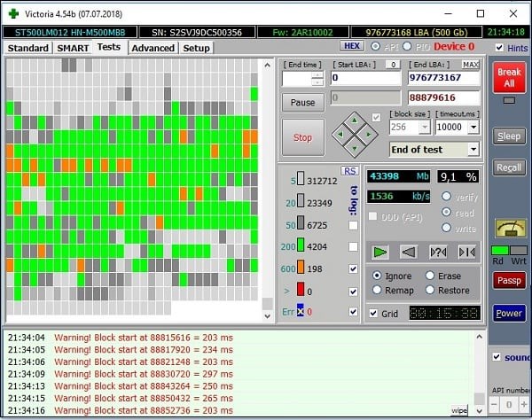Select the Restore error action

(430, 290)
